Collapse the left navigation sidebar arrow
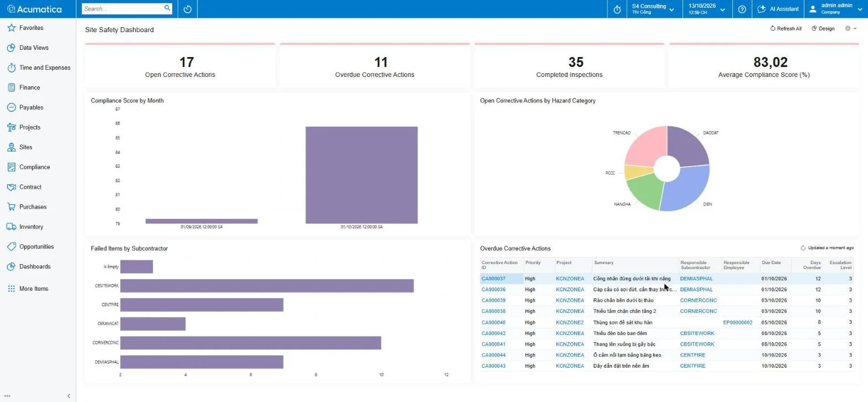Viewport: 868px width, 402px height. (69, 395)
